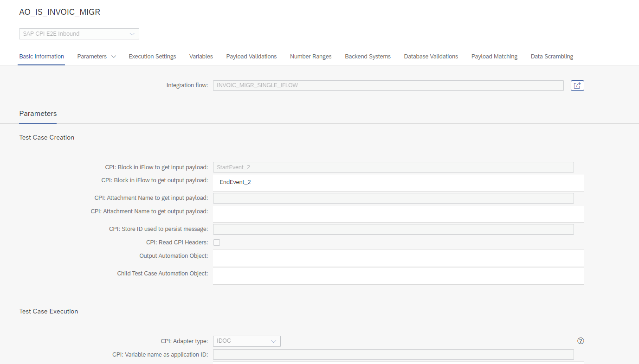The image size is (639, 364).
Task: Open the CPI Adapter type IDOC dropdown
Action: tap(247, 341)
